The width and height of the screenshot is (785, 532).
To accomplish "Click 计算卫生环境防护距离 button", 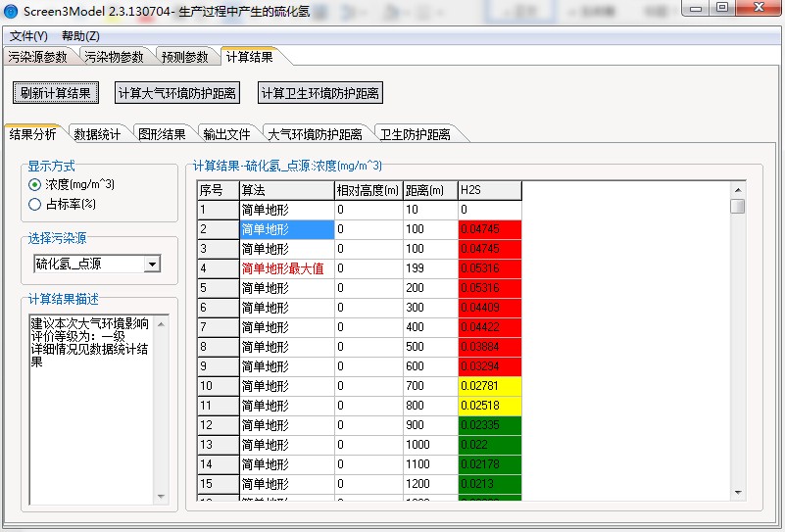I will click(x=320, y=93).
